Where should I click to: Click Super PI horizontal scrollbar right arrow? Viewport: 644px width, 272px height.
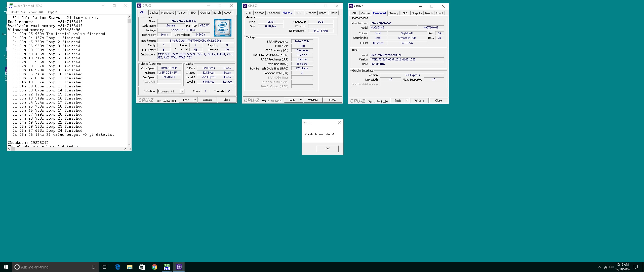pyautogui.click(x=125, y=149)
